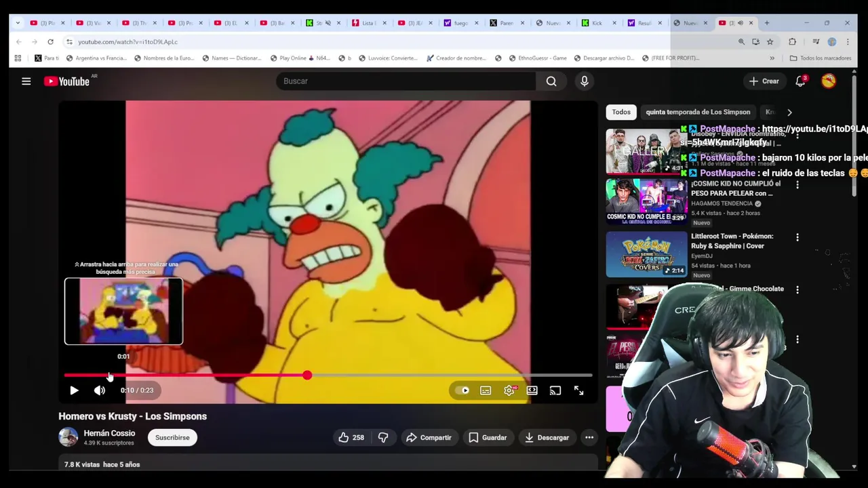Viewport: 868px width, 488px height.
Task: Switch to the Paren X browser tab
Action: pos(507,23)
